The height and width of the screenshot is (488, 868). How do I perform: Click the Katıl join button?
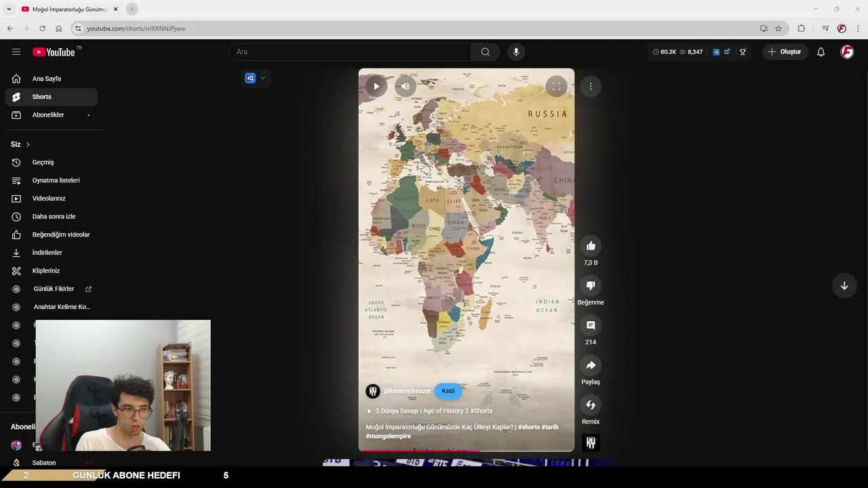(x=448, y=391)
